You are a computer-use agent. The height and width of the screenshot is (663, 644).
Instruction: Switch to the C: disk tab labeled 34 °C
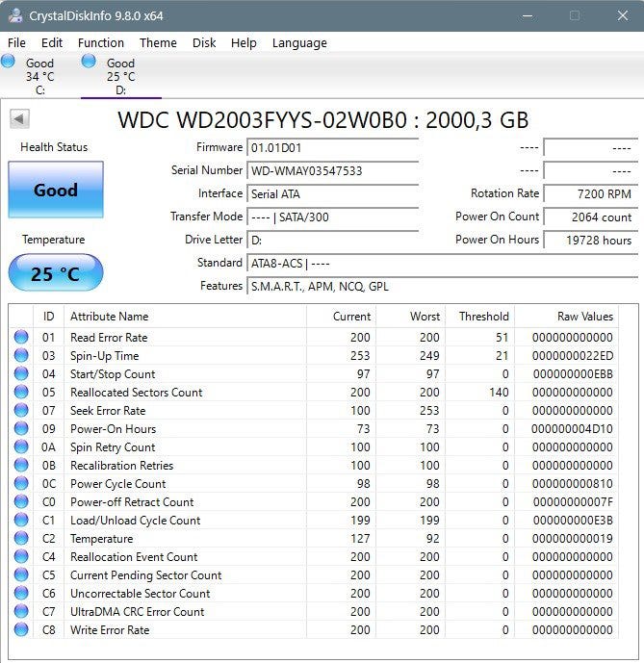(39, 76)
